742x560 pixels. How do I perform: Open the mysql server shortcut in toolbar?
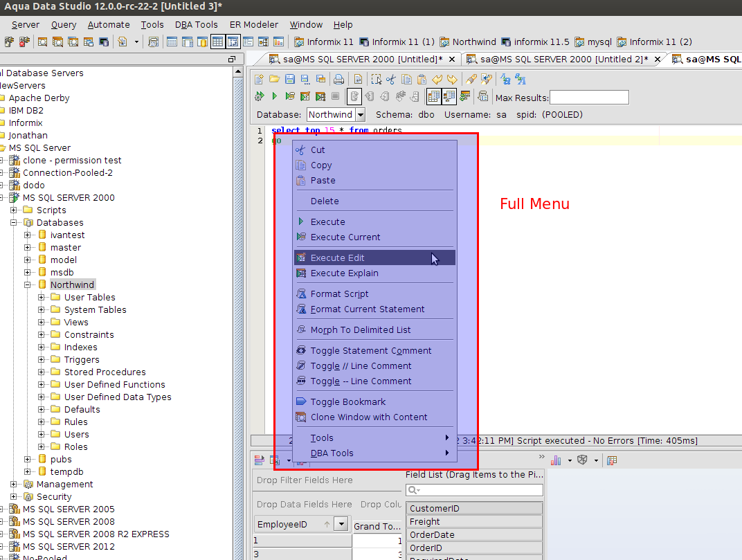[x=593, y=42]
